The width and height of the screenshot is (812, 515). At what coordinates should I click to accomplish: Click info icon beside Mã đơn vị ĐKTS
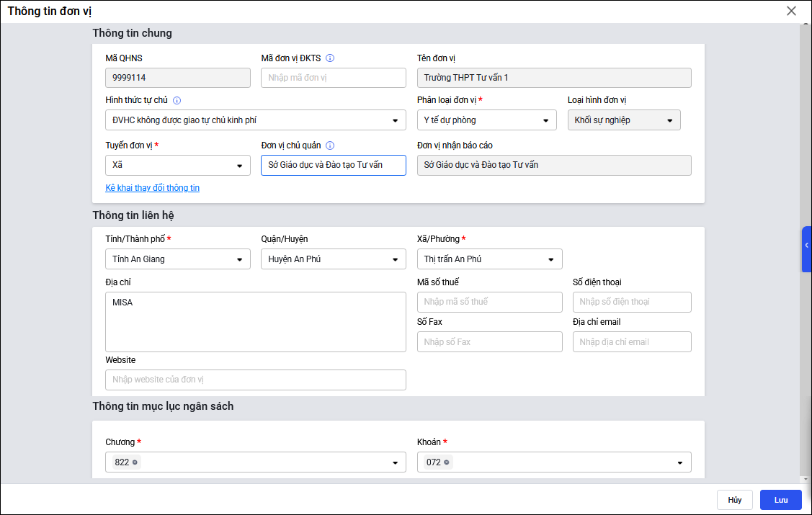click(330, 58)
